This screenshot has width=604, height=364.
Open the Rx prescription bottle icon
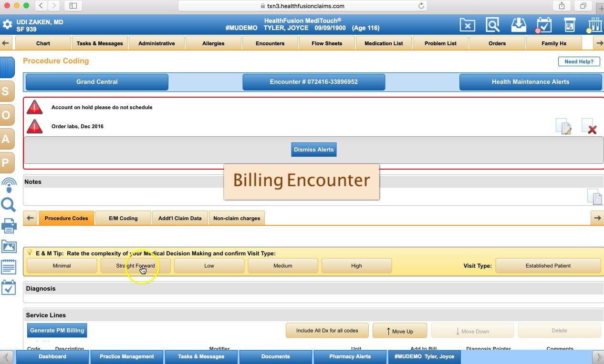pos(569,24)
